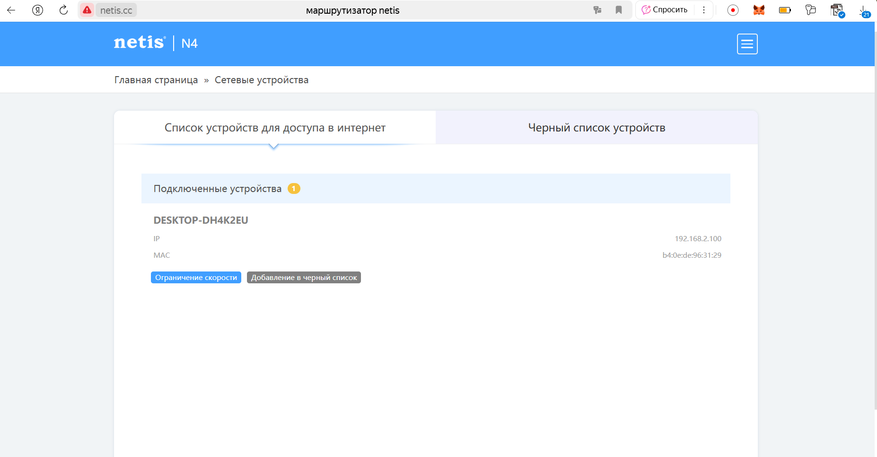This screenshot has height=457, width=877.
Task: Click the yellow connected devices count badge
Action: [x=294, y=189]
